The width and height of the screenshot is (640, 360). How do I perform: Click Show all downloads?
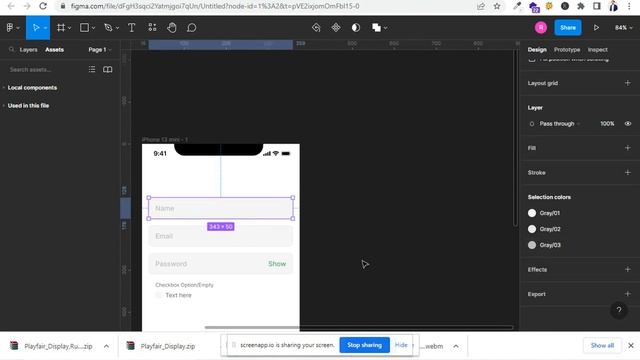click(602, 345)
